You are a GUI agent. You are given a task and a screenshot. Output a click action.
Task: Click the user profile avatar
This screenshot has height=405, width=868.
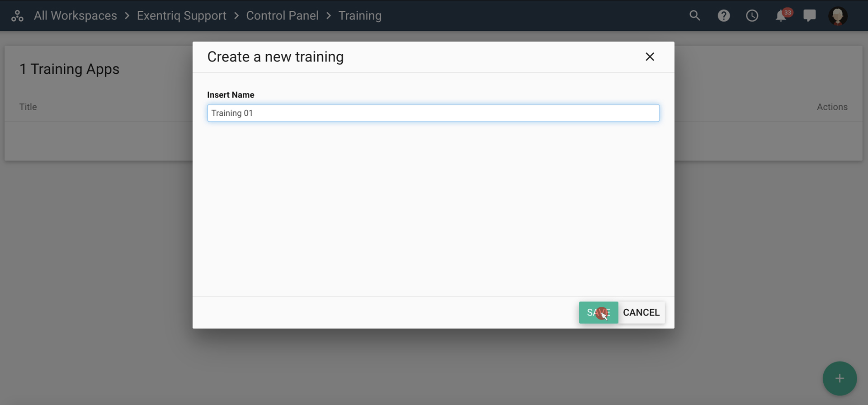[x=838, y=16]
